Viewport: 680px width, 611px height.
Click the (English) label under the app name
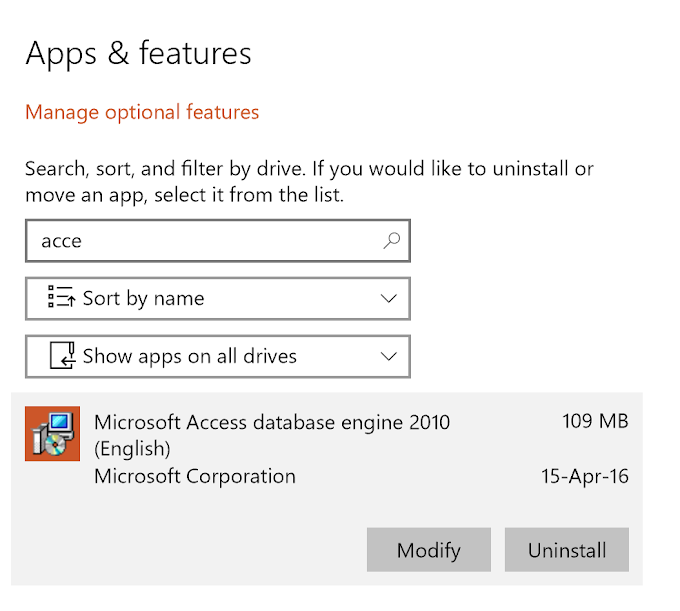[x=132, y=448]
